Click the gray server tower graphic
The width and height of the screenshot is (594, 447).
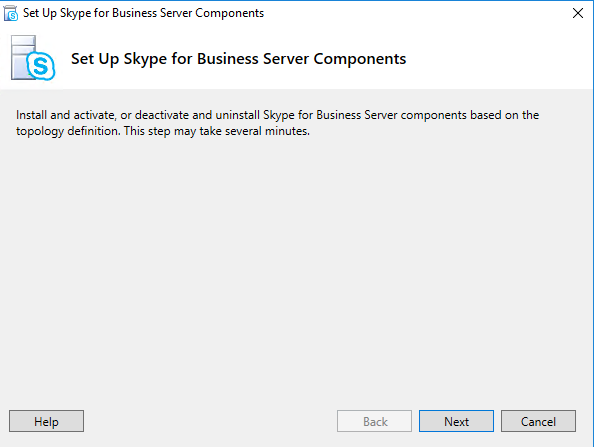[x=21, y=57]
